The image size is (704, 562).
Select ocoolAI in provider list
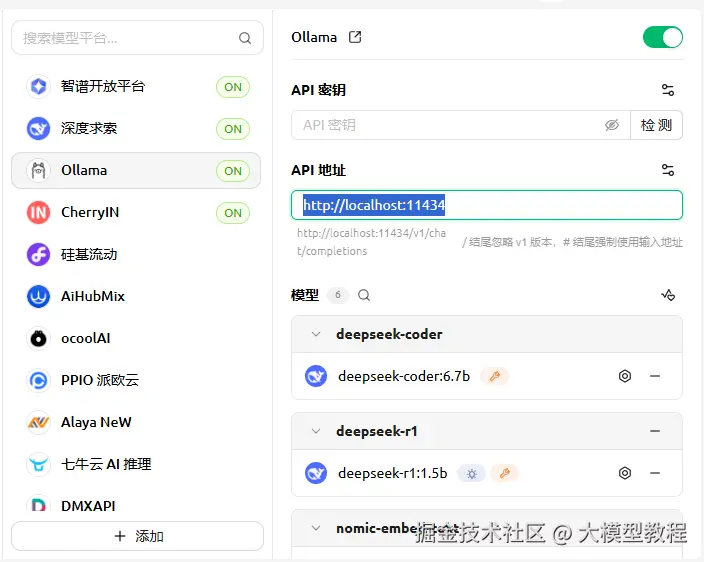click(x=136, y=338)
